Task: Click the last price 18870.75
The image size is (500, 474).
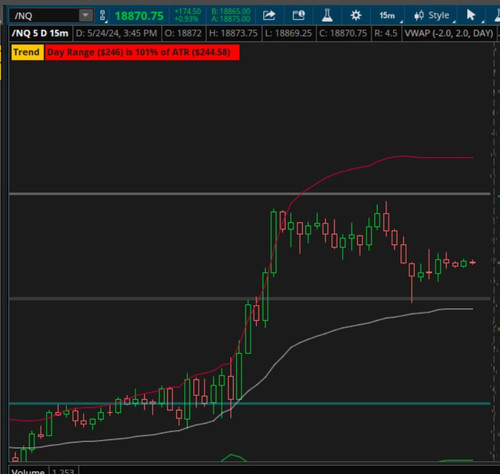Action: click(139, 16)
